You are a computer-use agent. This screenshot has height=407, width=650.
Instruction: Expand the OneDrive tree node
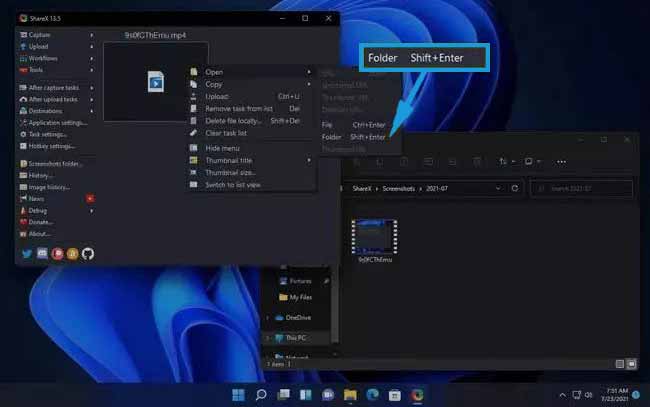click(267, 318)
